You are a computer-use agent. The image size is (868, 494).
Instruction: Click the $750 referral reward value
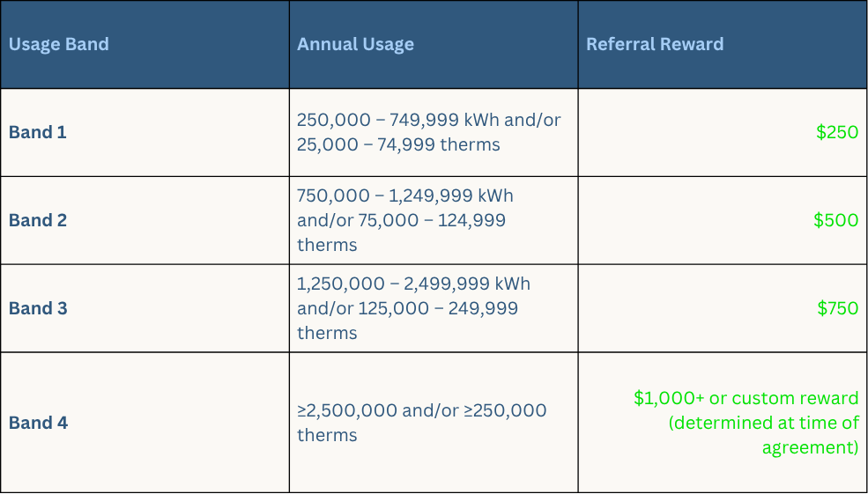tap(838, 308)
